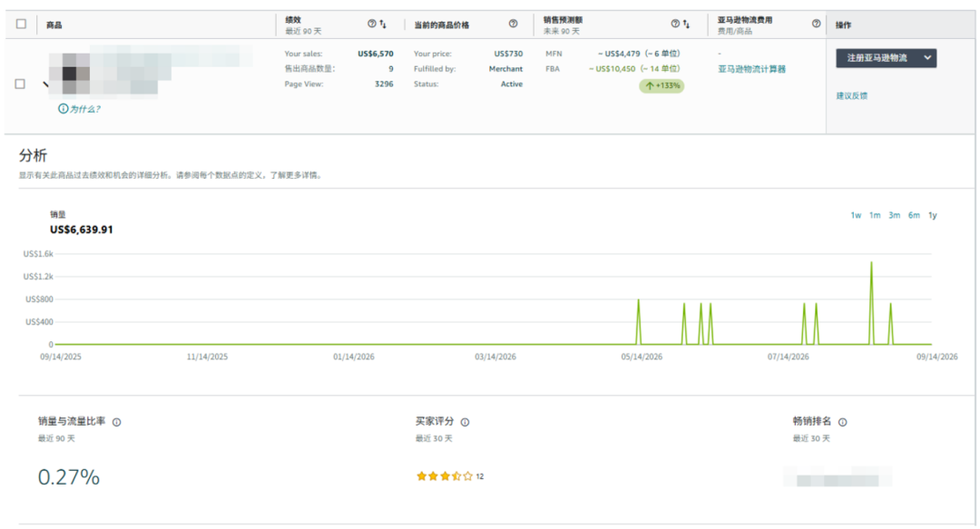Tick the product row checkbox

coord(20,83)
